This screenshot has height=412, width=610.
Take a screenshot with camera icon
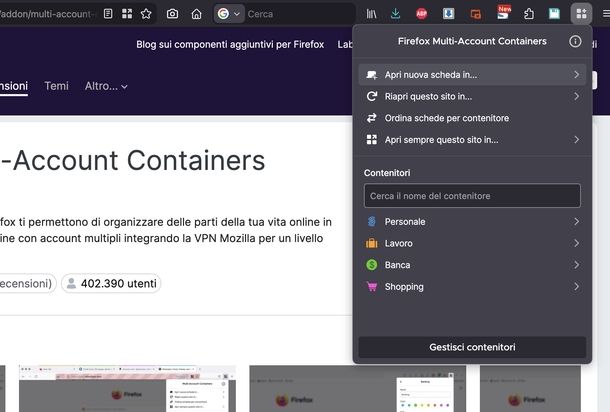(x=172, y=14)
